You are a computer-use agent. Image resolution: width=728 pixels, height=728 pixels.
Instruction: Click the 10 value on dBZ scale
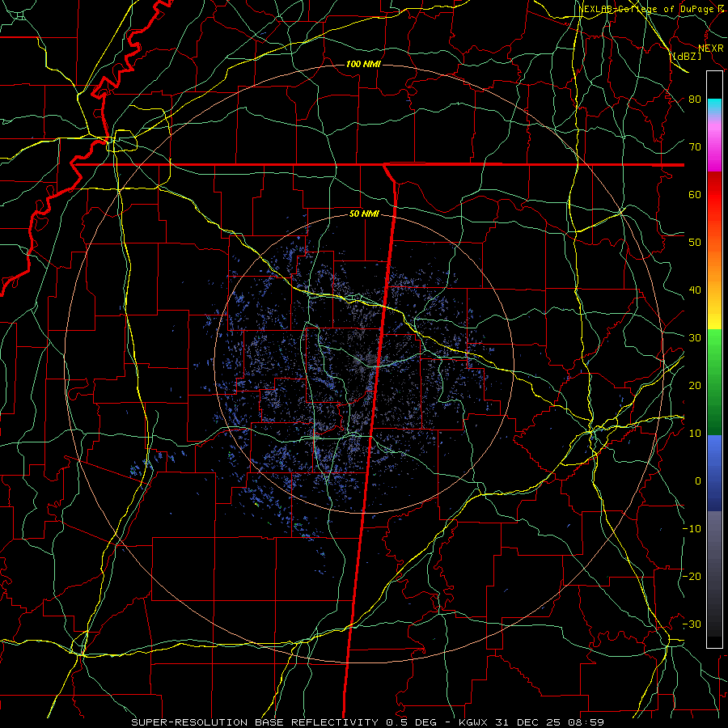695,434
